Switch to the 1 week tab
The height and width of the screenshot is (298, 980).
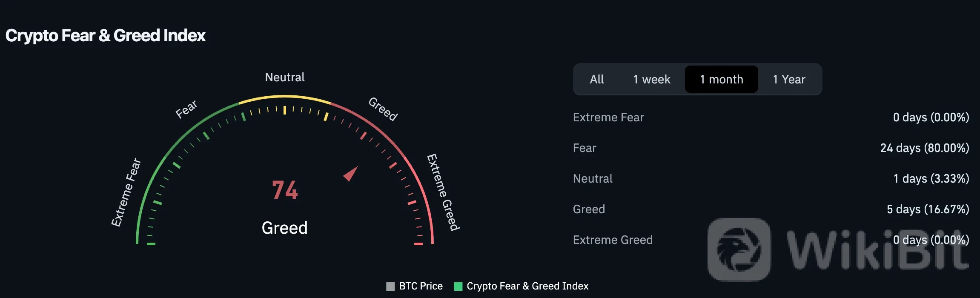651,80
